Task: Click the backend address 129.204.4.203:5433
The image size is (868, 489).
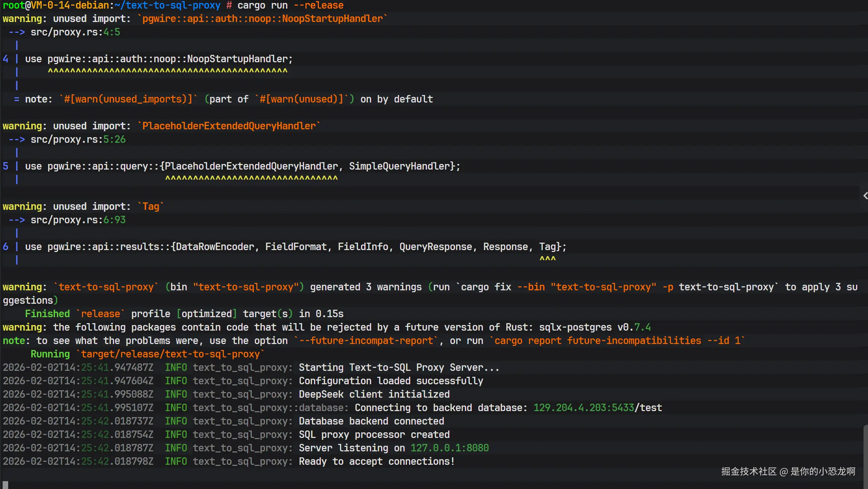Action: click(583, 408)
